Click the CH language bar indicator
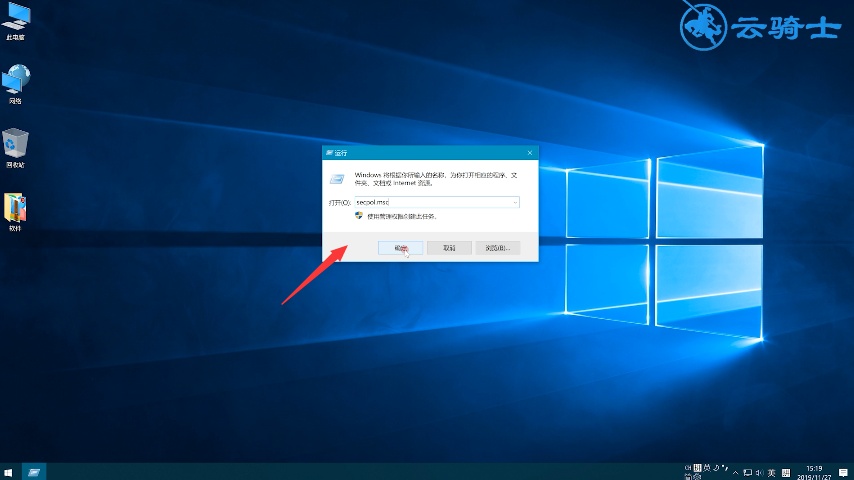The width and height of the screenshot is (854, 480). [x=688, y=468]
